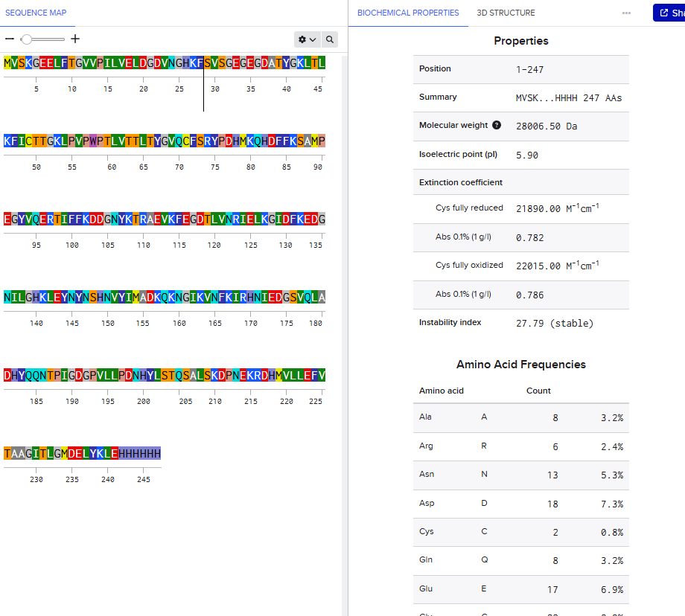Viewport: 685px width, 616px height.
Task: Click the last histidine residue of the His-tag
Action: click(158, 454)
